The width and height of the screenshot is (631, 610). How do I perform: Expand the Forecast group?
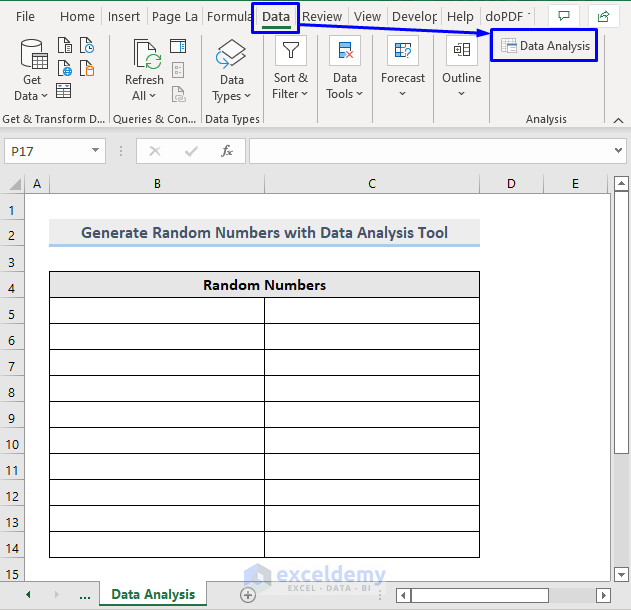coord(403,68)
